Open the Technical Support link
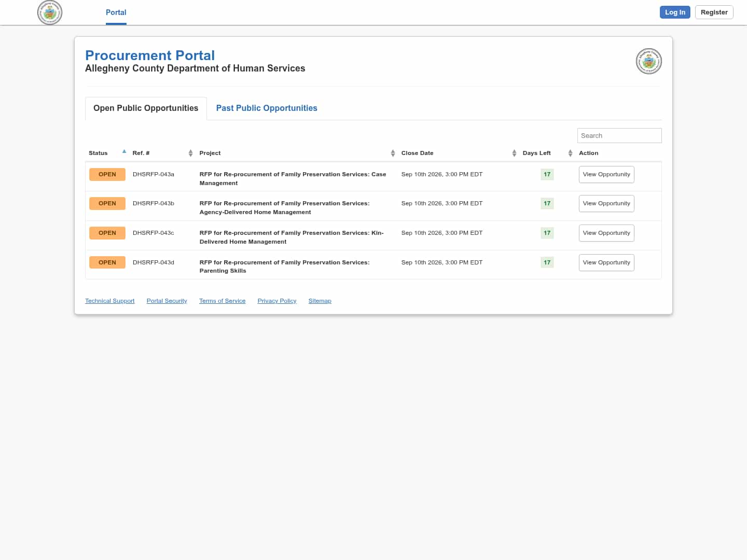 [109, 301]
